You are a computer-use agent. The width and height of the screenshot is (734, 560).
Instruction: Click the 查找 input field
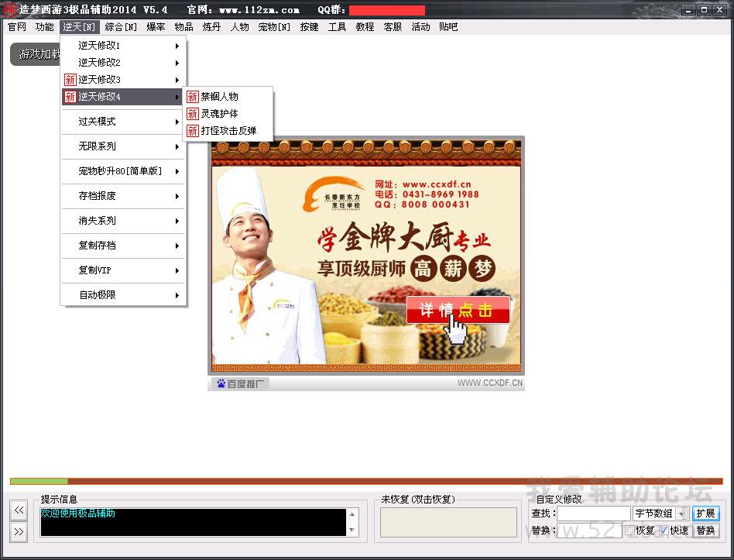coord(594,514)
